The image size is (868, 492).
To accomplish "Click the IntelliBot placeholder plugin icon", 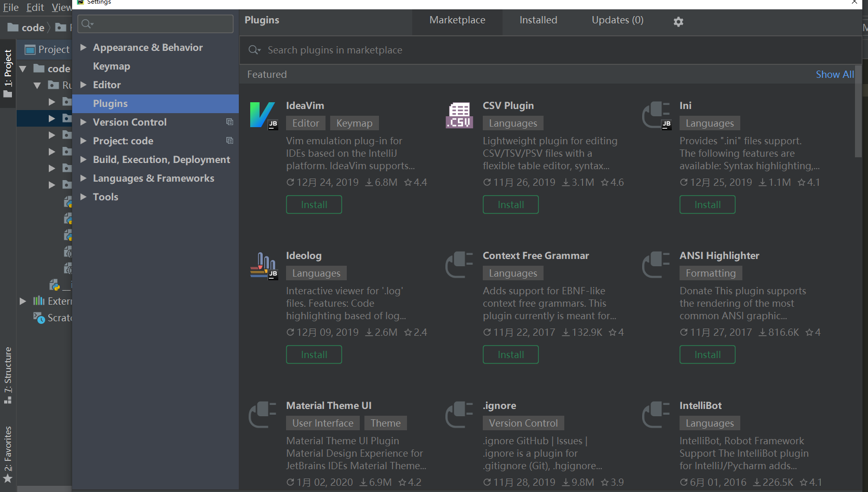I will click(x=656, y=415).
